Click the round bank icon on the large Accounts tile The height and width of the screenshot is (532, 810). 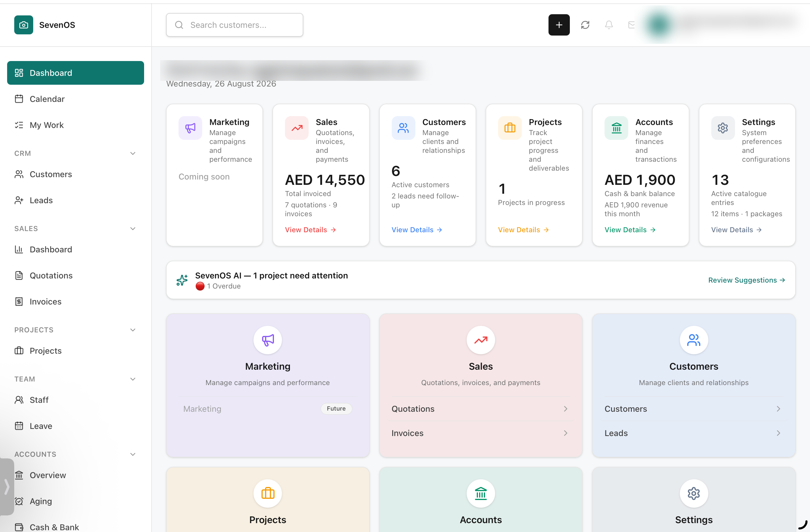click(481, 493)
